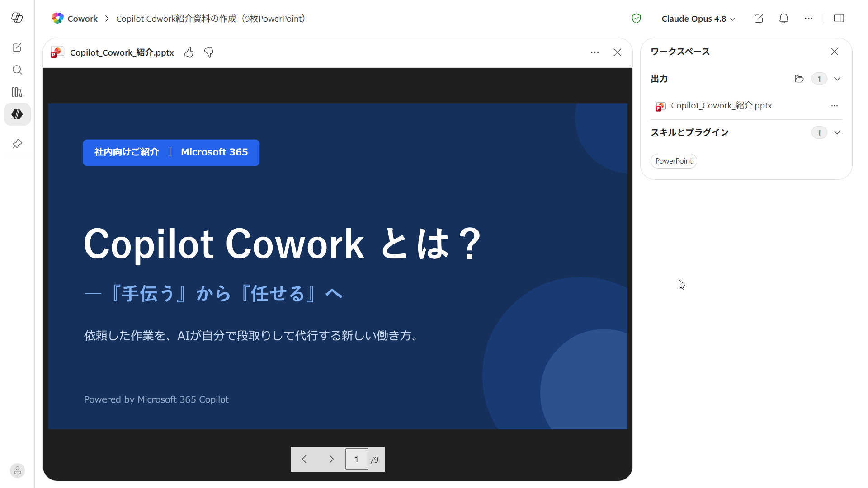868x488 pixels.
Task: Open the top bar more options menu
Action: click(x=808, y=19)
